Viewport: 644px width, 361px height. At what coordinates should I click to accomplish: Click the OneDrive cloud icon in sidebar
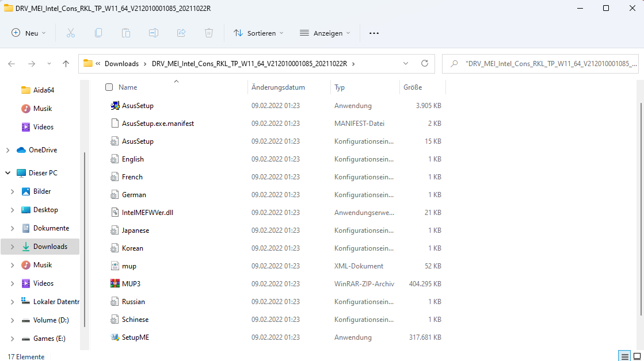(21, 150)
